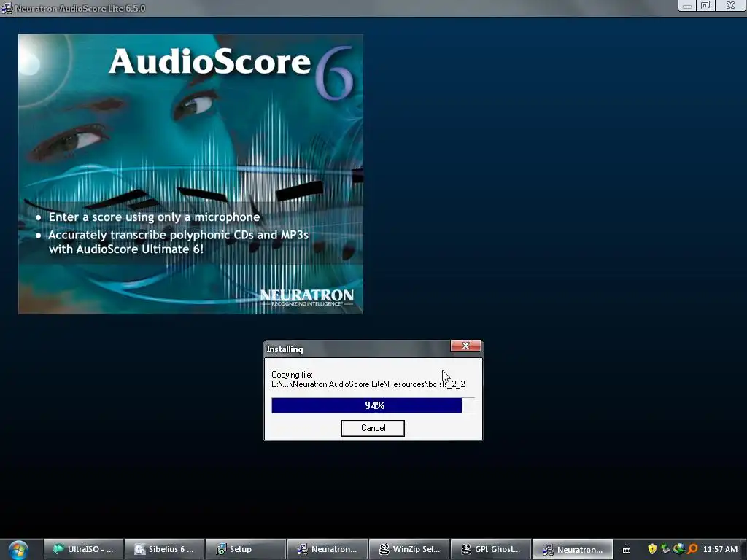
Task: Open the on-screen keyboard tray icon
Action: pos(626,550)
